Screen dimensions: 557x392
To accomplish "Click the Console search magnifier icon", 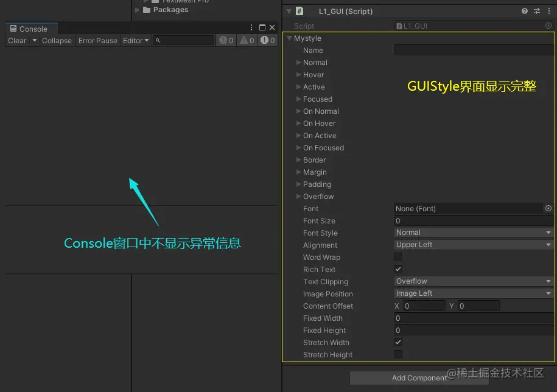I will (158, 40).
